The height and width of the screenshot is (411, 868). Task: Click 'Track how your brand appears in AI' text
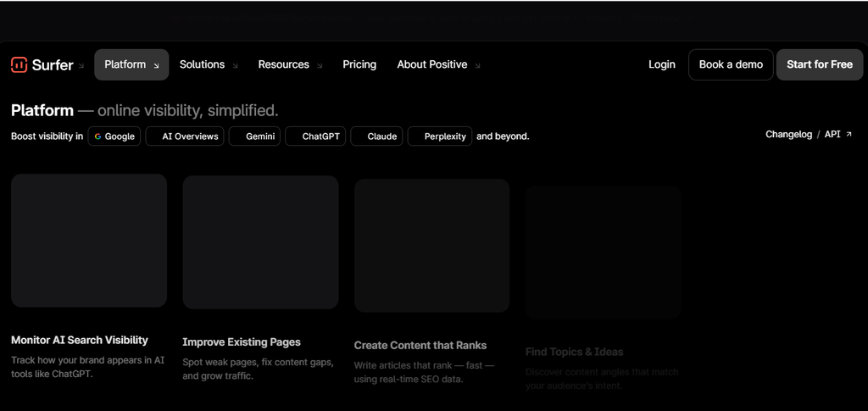pyautogui.click(x=87, y=360)
